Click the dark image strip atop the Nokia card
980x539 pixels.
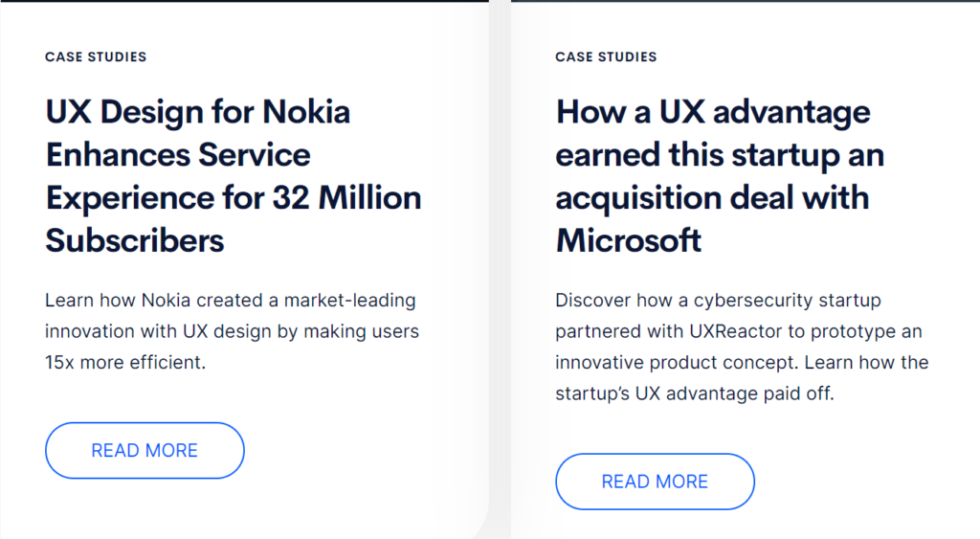point(244,1)
